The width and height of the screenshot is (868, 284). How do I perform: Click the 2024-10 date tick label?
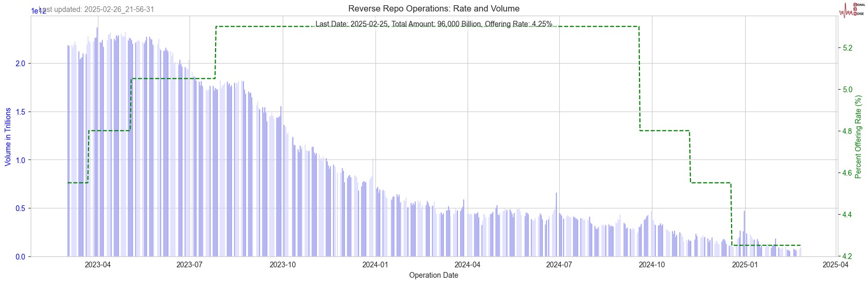652,265
